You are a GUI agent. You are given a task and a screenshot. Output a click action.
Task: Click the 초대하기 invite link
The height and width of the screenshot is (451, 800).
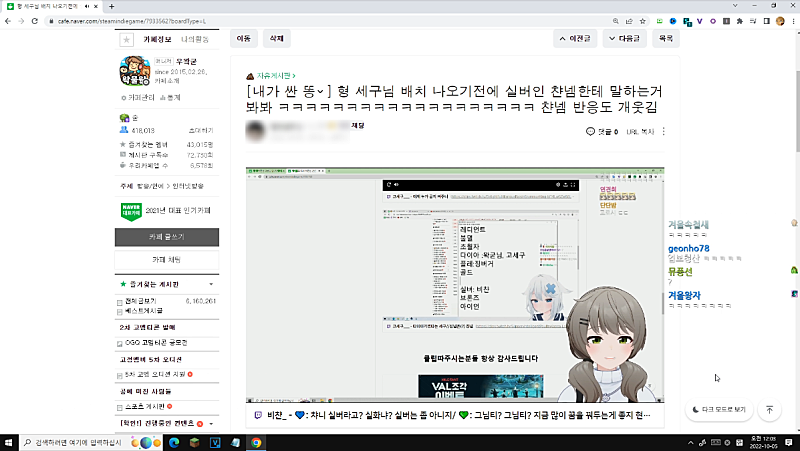pos(201,131)
